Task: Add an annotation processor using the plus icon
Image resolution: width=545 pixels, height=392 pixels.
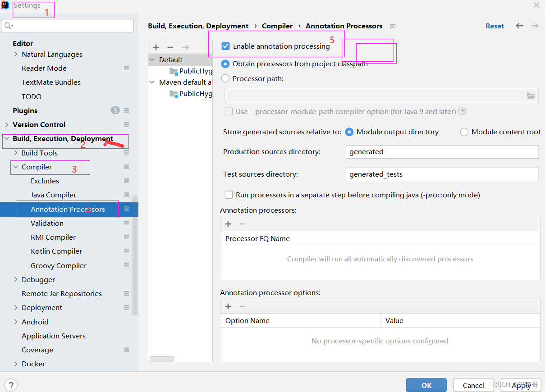Action: [228, 223]
